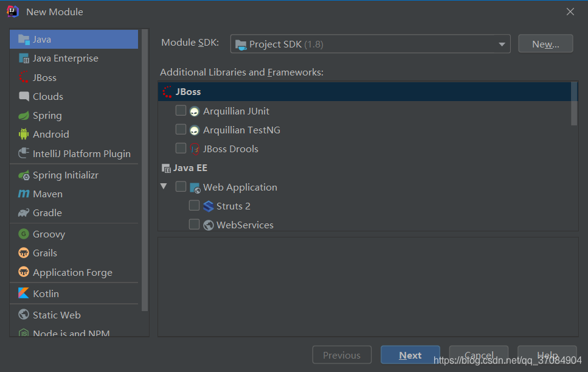Click the Previous button

[x=342, y=355]
